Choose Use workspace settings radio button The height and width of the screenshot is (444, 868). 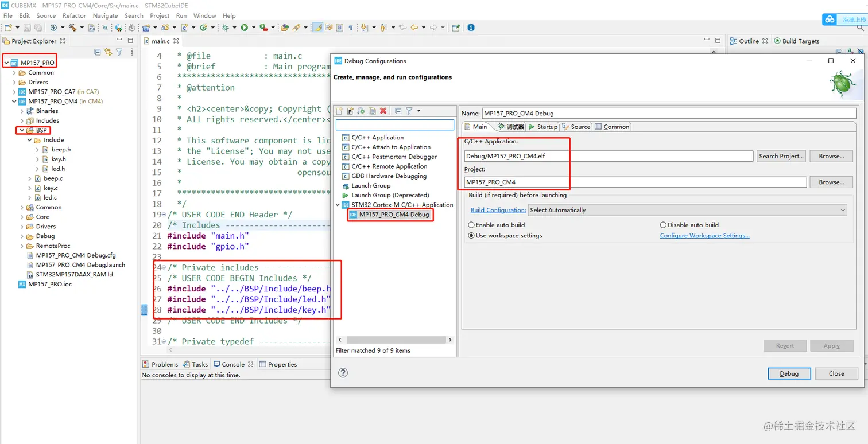pos(471,236)
